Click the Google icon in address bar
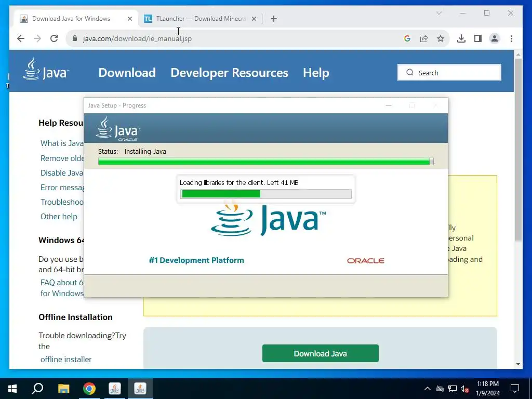Image resolution: width=532 pixels, height=399 pixels. 407,38
